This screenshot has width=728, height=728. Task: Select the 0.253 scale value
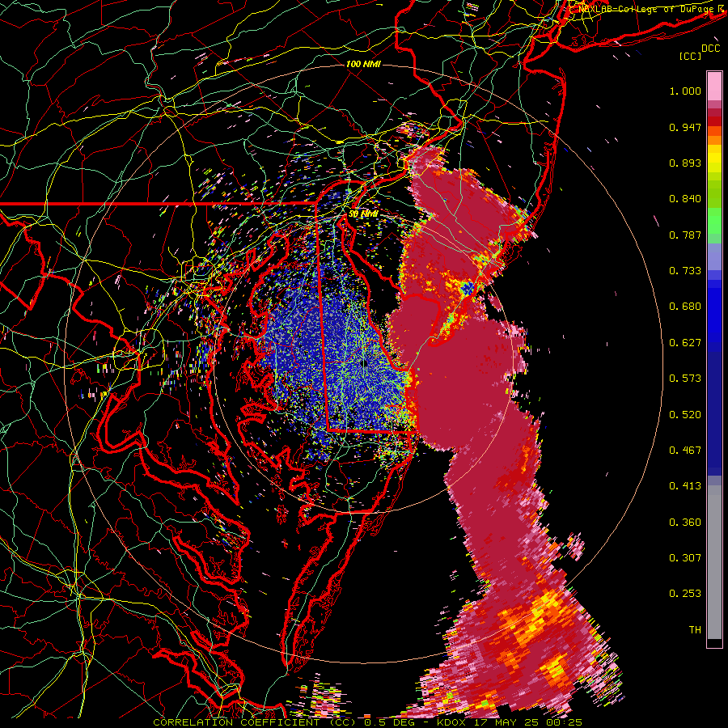(685, 594)
